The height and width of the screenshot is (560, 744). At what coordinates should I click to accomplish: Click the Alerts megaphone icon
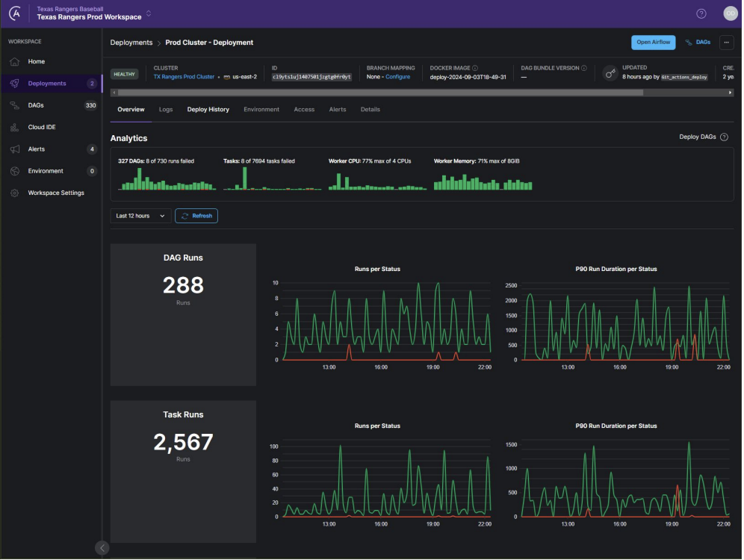(x=14, y=149)
